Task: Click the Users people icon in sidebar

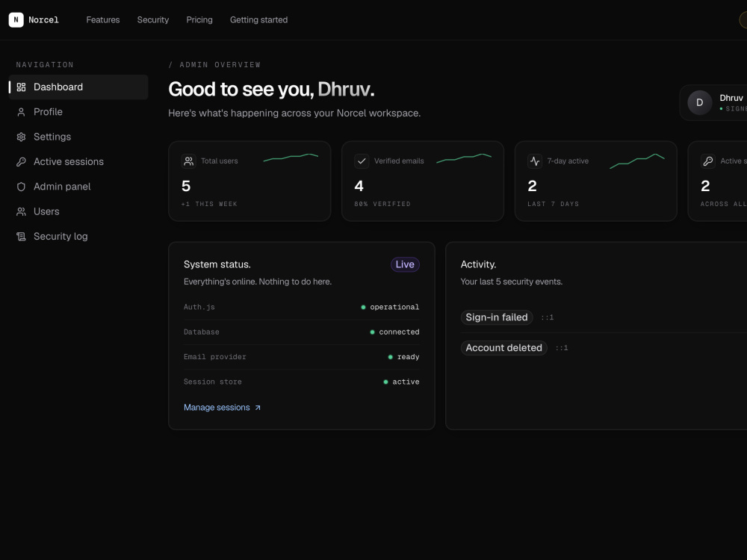Action: [21, 211]
